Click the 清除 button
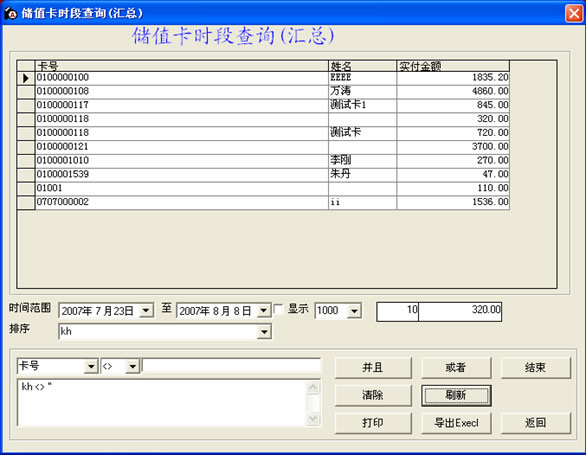This screenshot has height=456, width=587. click(373, 395)
